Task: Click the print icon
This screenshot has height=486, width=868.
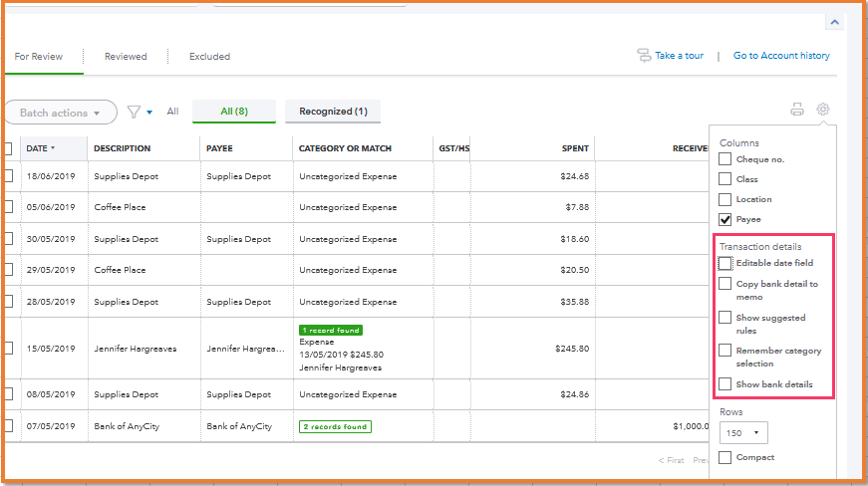Action: pyautogui.click(x=797, y=110)
